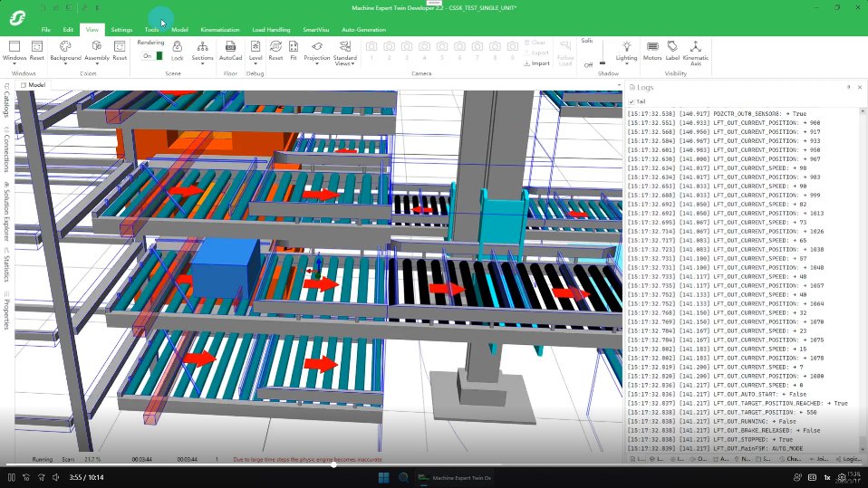The width and height of the screenshot is (868, 488).
Task: Close the Logs panel
Action: coord(860,87)
